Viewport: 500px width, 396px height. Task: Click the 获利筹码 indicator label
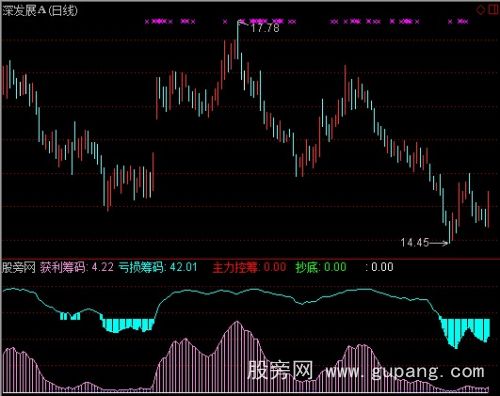[63, 267]
